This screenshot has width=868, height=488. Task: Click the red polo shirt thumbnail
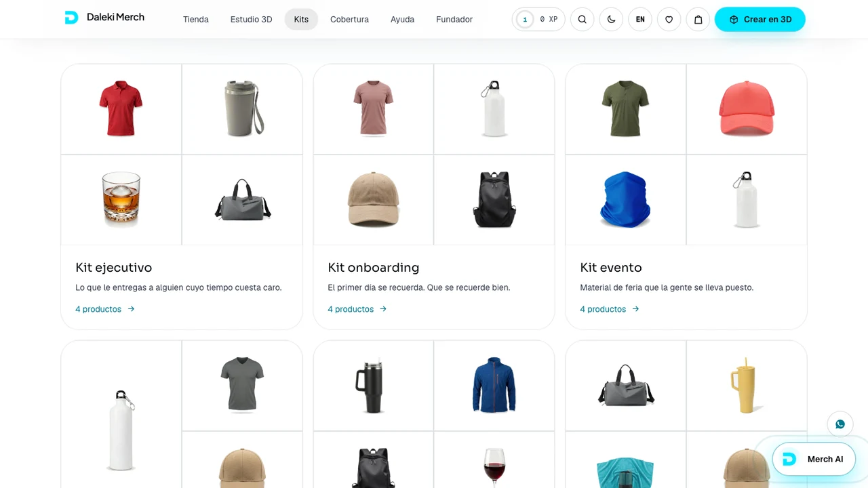[121, 109]
